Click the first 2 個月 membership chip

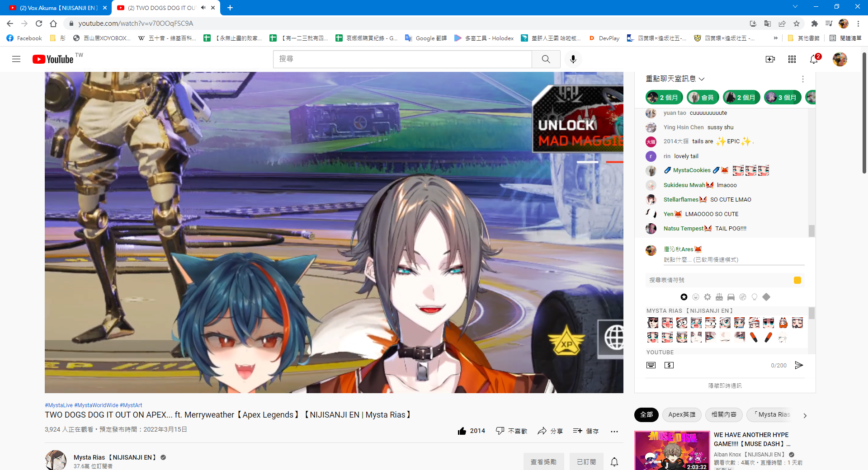point(664,97)
